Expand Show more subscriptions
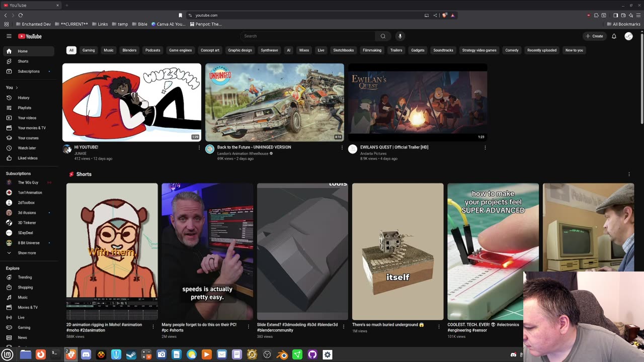 (x=28, y=253)
